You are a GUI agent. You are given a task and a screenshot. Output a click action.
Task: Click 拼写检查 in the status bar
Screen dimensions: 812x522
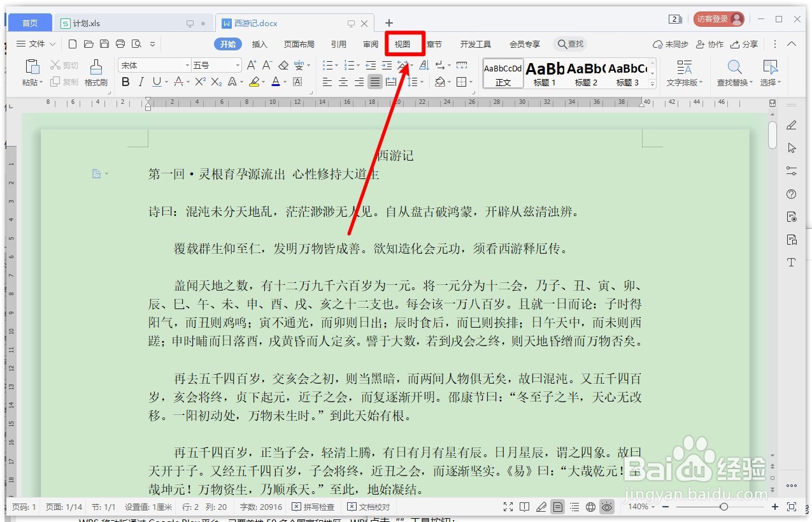point(313,507)
